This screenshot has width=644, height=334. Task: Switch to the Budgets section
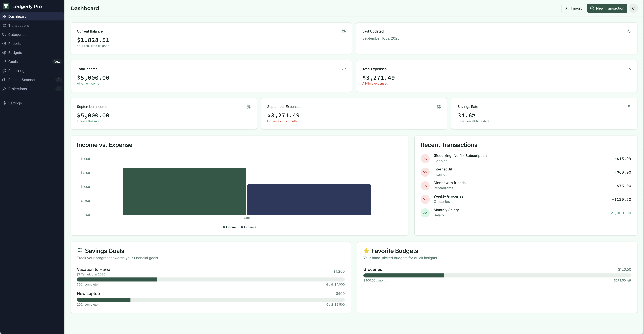pyautogui.click(x=15, y=53)
